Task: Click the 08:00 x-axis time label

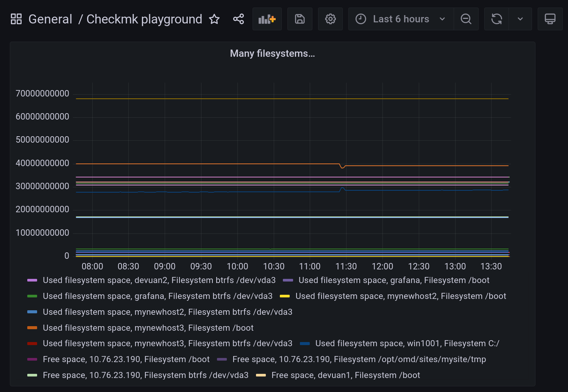Action: (92, 266)
